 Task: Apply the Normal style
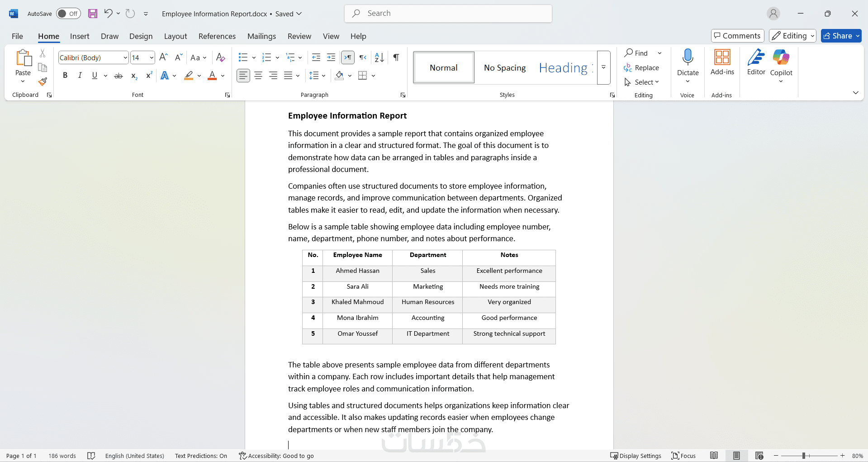coord(444,67)
